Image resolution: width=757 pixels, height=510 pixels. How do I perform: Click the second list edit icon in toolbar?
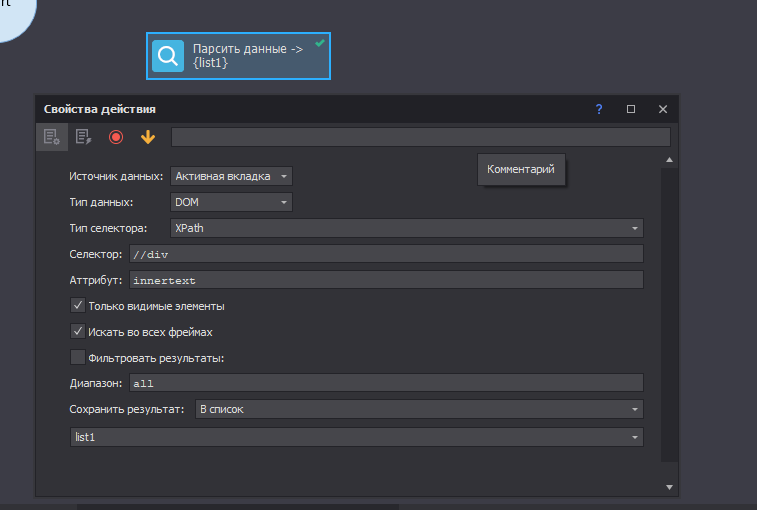(84, 137)
